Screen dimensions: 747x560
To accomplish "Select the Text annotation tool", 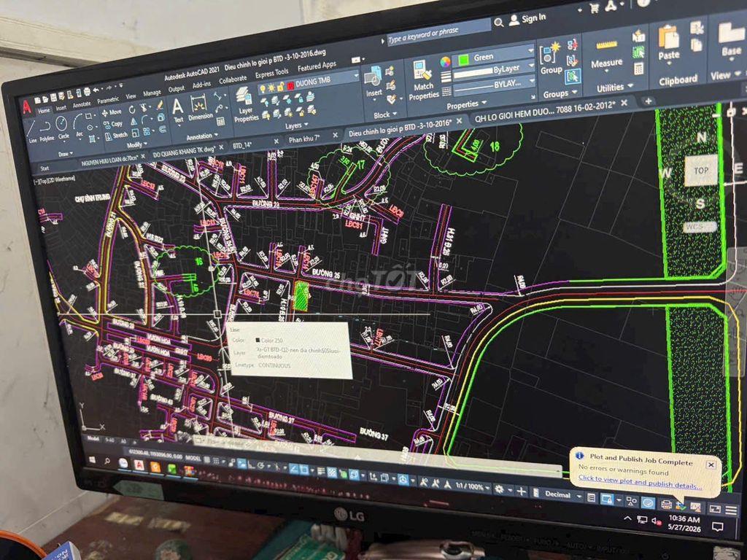I will 178,111.
